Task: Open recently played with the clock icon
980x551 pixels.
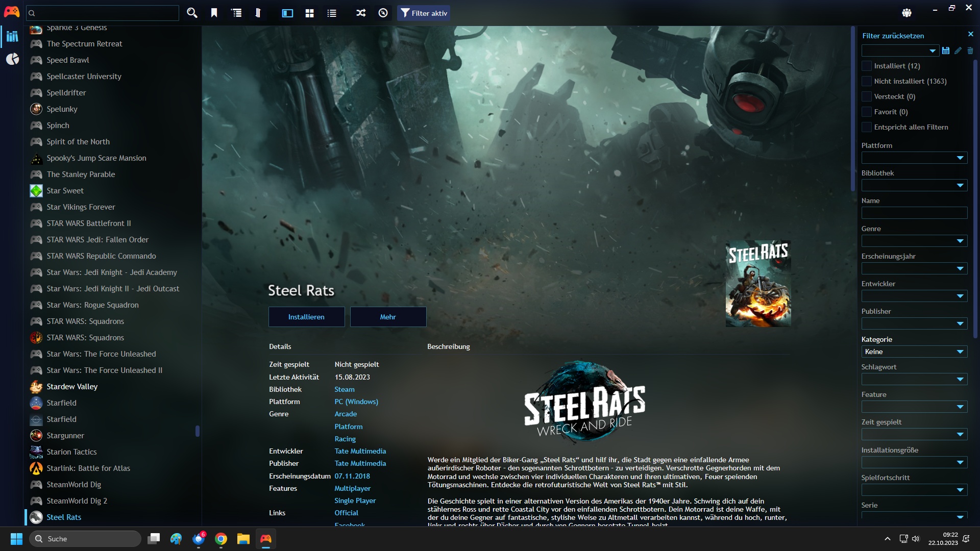Action: 383,13
